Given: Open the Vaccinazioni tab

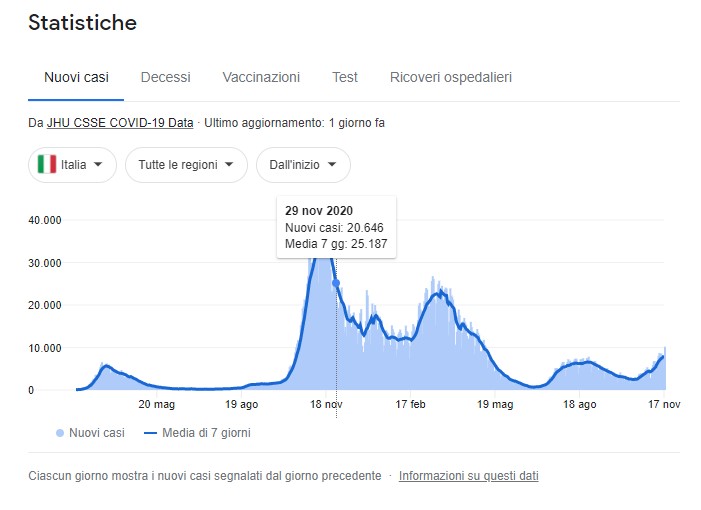Looking at the screenshot, I should 261,77.
